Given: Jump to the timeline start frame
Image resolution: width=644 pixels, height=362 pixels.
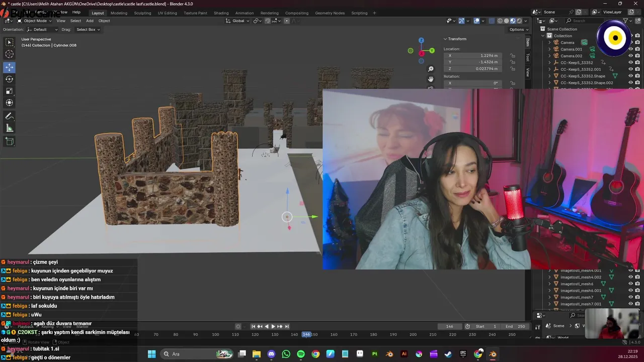Looking at the screenshot, I should pyautogui.click(x=253, y=326).
